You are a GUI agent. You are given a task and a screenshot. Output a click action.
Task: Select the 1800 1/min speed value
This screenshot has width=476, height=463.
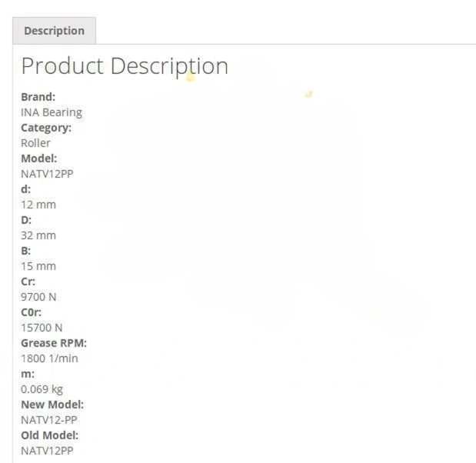[x=49, y=358]
